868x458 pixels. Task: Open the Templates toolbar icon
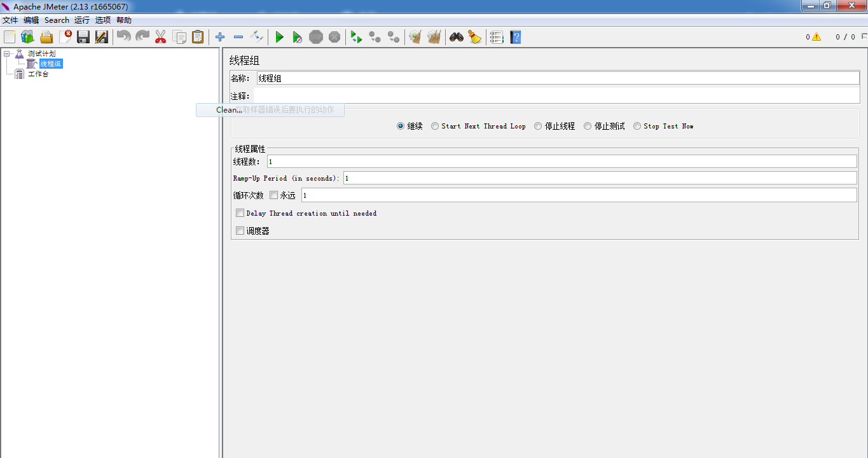[27, 37]
